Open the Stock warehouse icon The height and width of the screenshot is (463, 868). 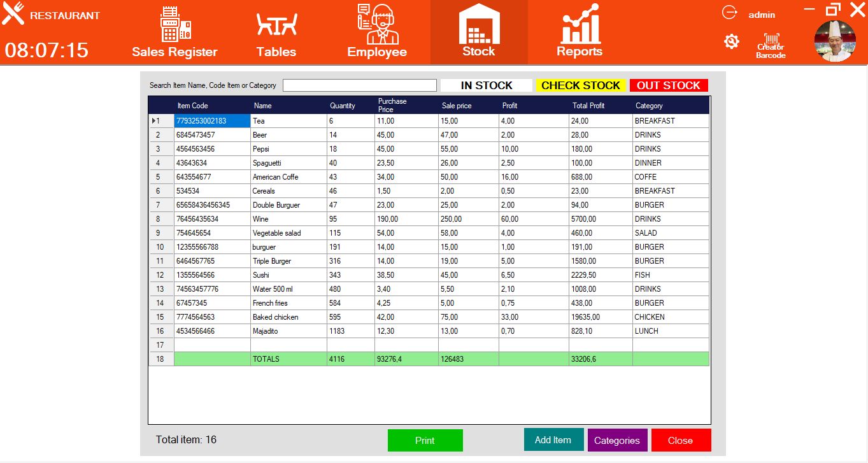click(479, 24)
